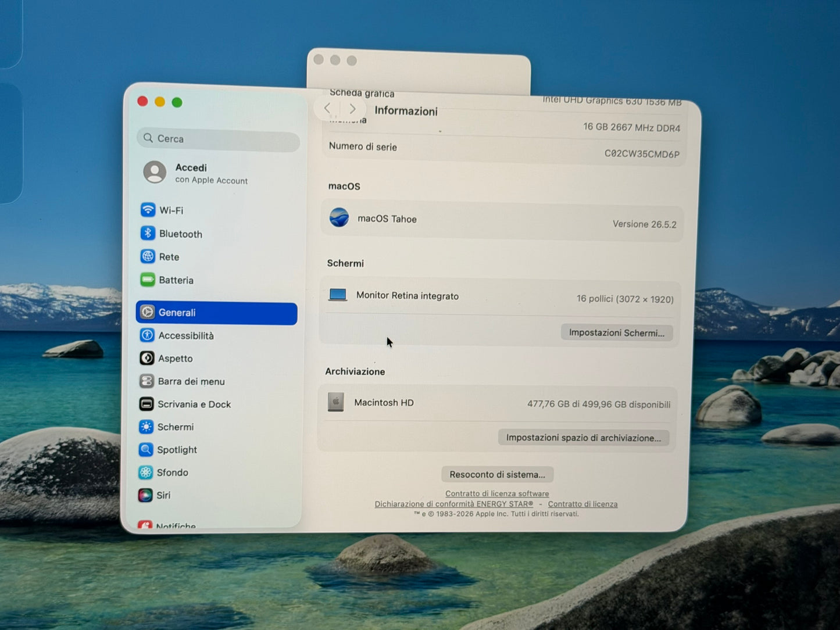840x630 pixels.
Task: Go back with the left chevron
Action: (327, 108)
